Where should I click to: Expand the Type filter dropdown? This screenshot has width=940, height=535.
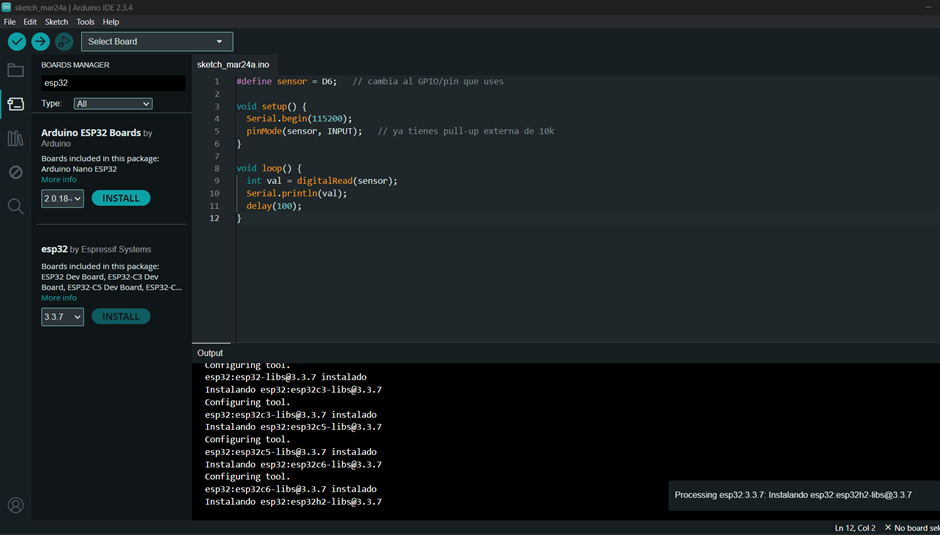(113, 103)
